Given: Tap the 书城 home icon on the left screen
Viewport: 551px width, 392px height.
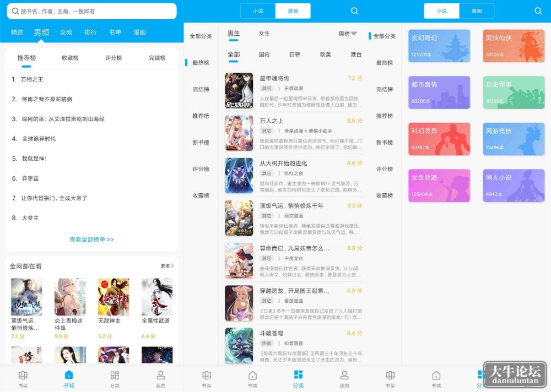Looking at the screenshot, I should pos(69,375).
